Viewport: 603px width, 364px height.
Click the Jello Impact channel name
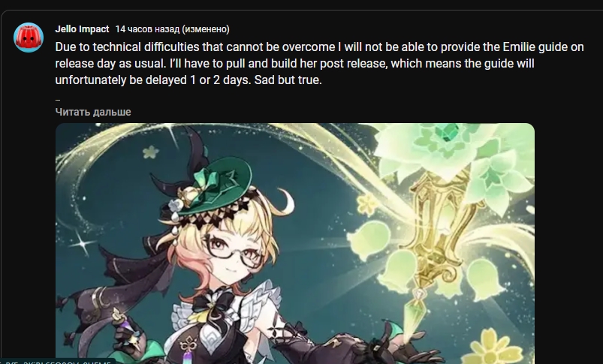tap(82, 29)
